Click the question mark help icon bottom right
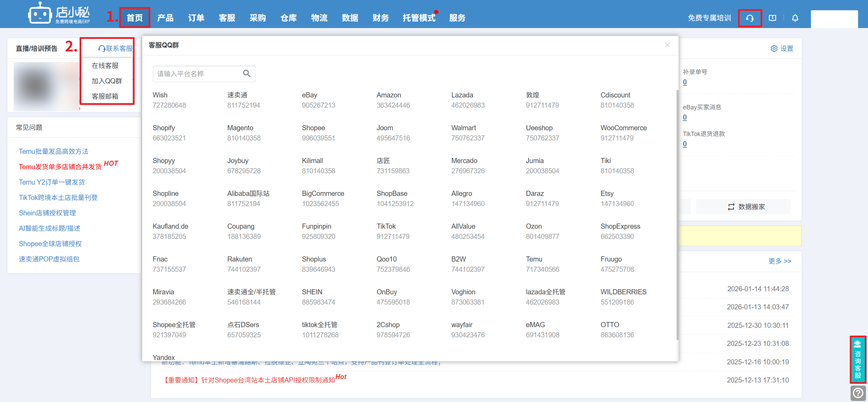The image size is (868, 402). coord(858,393)
